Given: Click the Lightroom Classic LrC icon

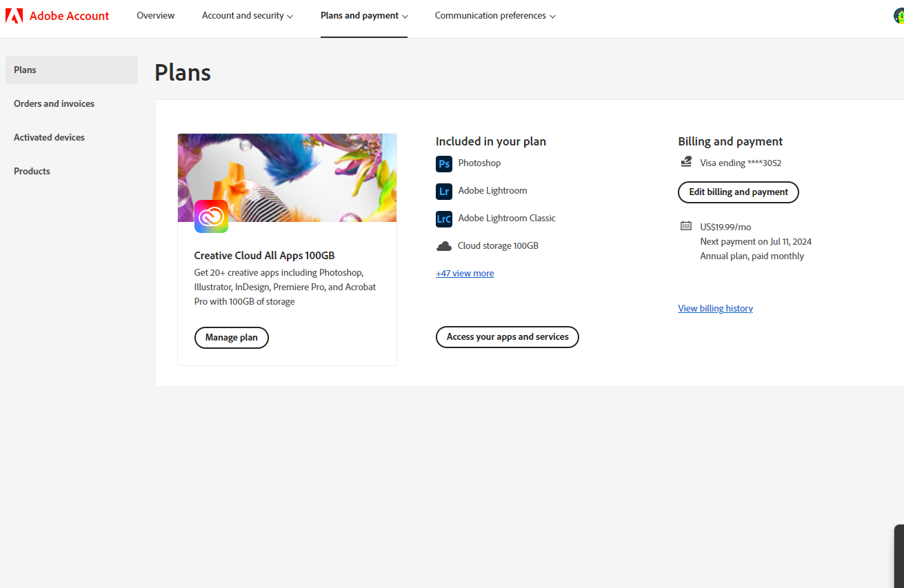Looking at the screenshot, I should (444, 219).
